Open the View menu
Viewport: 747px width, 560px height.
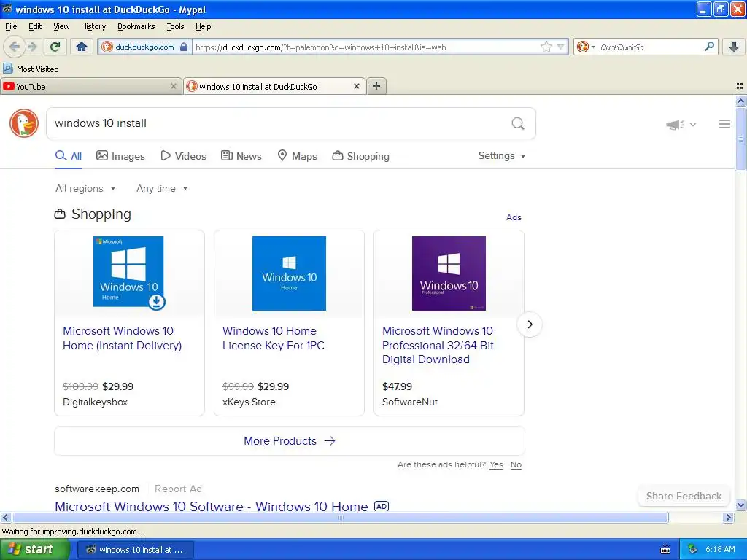tap(61, 26)
